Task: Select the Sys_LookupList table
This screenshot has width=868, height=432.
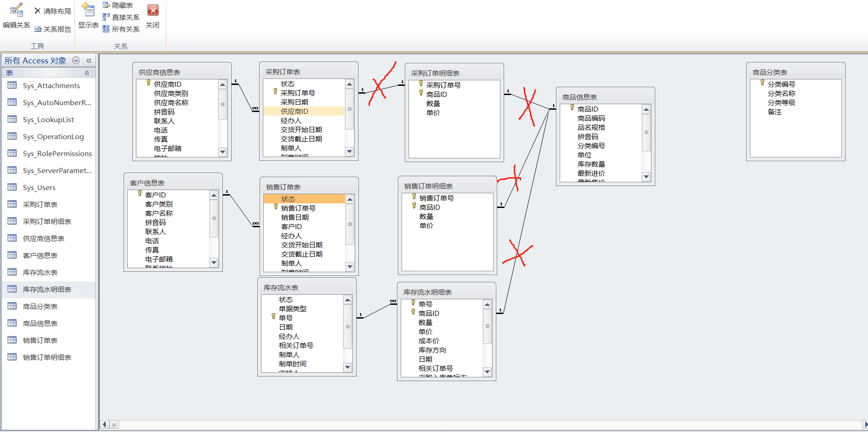Action: [x=50, y=119]
